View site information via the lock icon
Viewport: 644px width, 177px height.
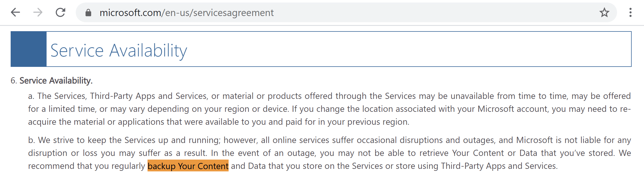[88, 13]
